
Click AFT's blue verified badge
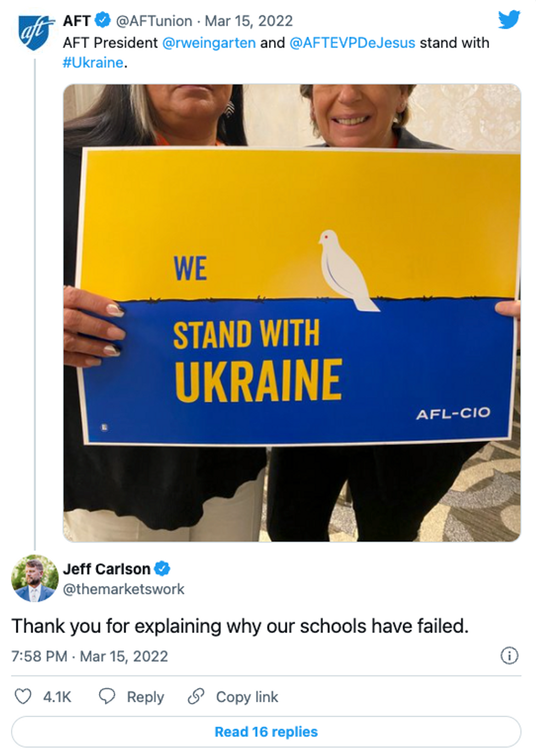[x=103, y=20]
